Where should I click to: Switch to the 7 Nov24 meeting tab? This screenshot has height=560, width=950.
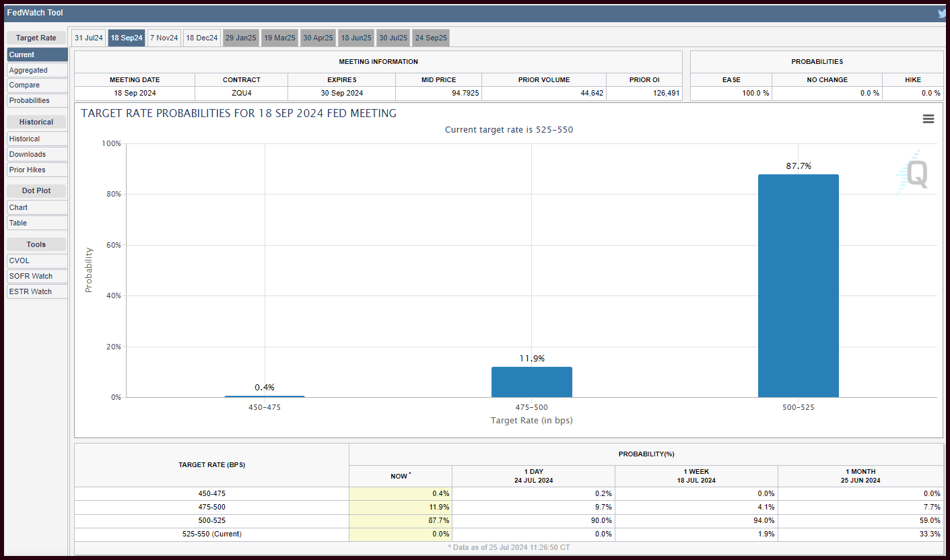click(164, 38)
